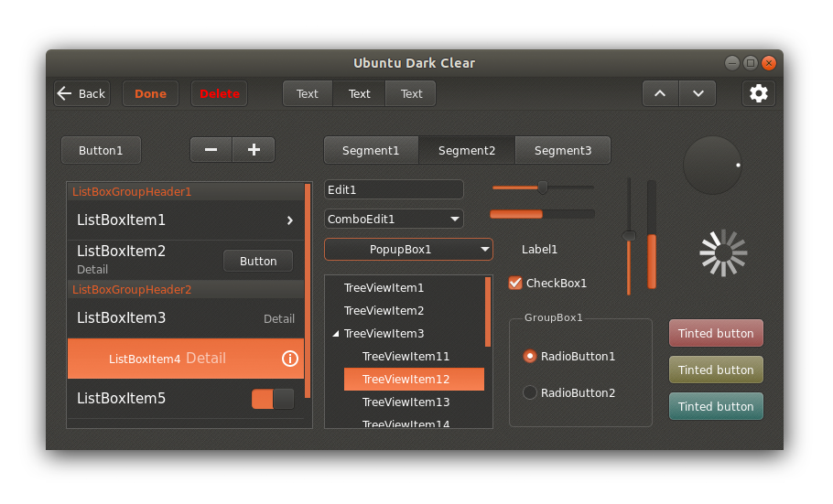833x504 pixels.
Task: Click the teal Tinted button
Action: (716, 407)
